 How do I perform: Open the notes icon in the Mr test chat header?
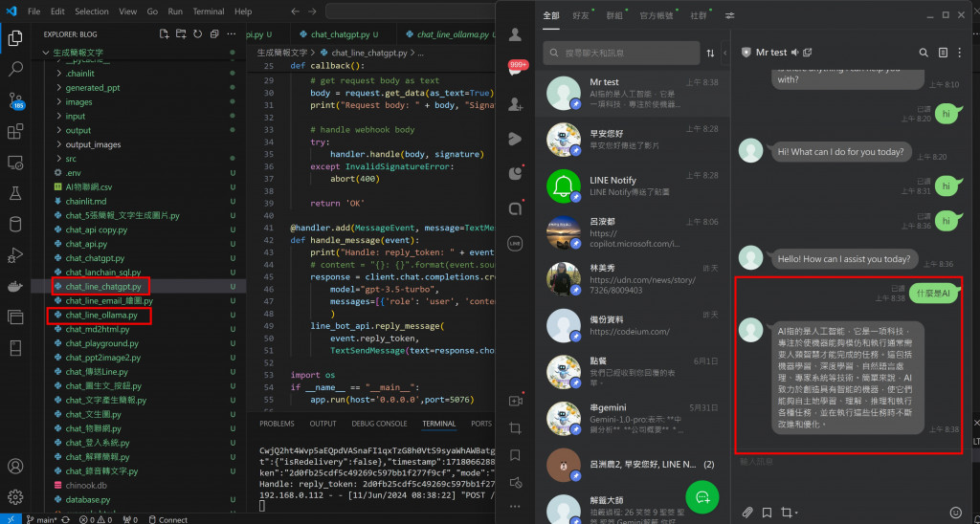point(943,53)
